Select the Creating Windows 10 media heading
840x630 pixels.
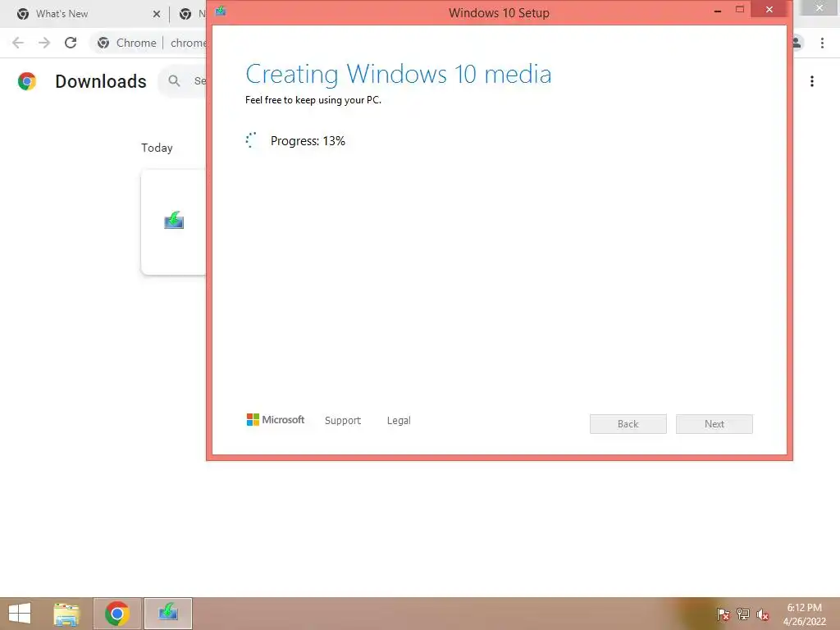398,75
